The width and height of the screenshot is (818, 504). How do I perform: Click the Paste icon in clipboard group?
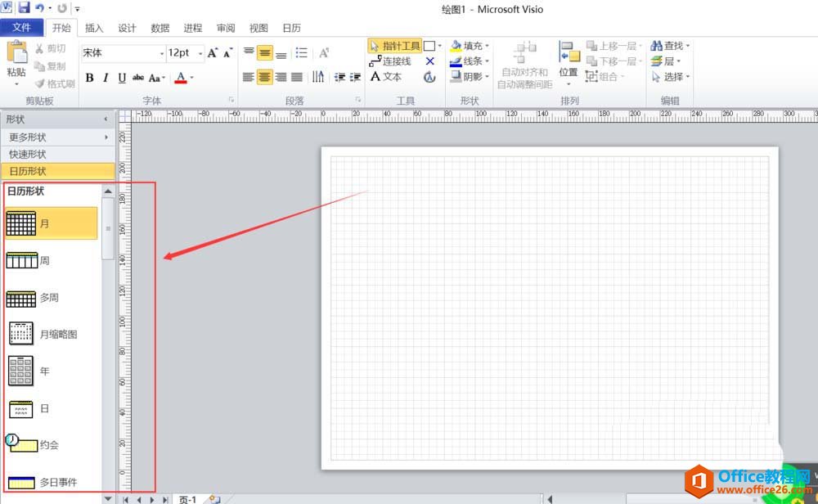(16, 52)
